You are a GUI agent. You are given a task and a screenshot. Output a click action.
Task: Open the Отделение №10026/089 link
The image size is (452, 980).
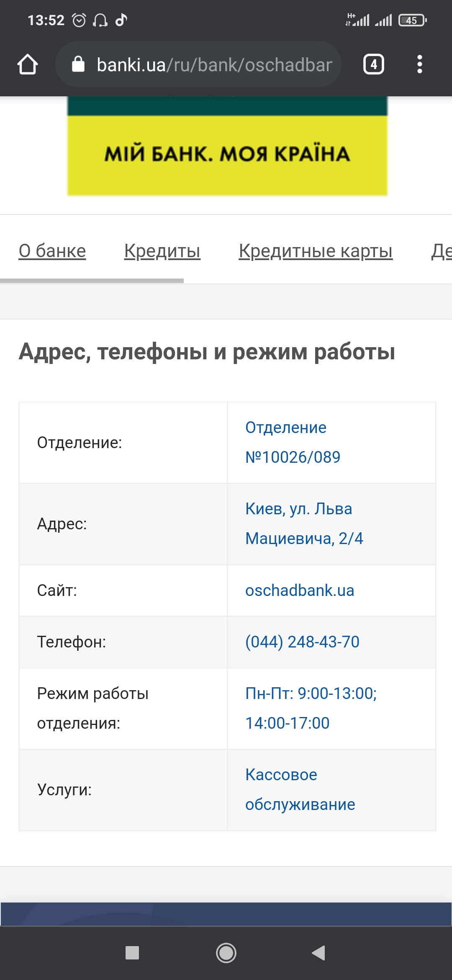click(x=293, y=442)
